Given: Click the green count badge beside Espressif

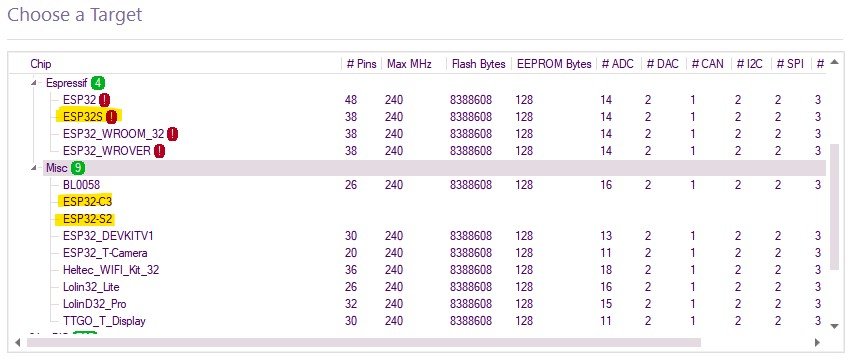Looking at the screenshot, I should [x=98, y=83].
